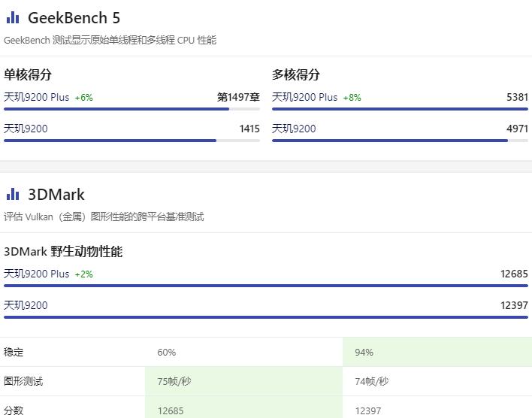Click the 多核得分 heading

click(x=296, y=74)
